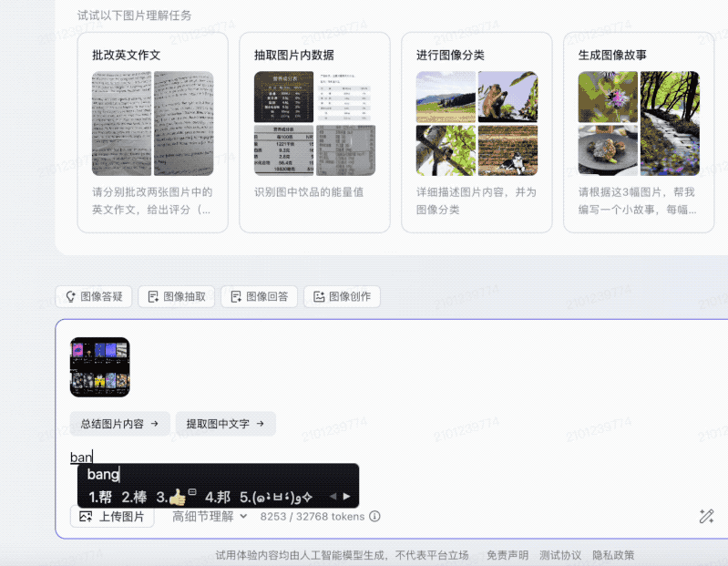Click the 测试协议 link
This screenshot has height=566, width=728.
(x=560, y=555)
